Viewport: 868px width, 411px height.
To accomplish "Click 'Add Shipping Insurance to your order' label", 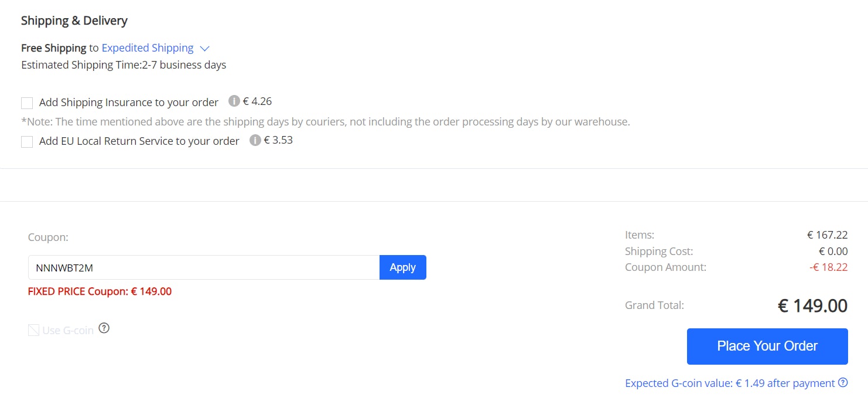I will 129,103.
